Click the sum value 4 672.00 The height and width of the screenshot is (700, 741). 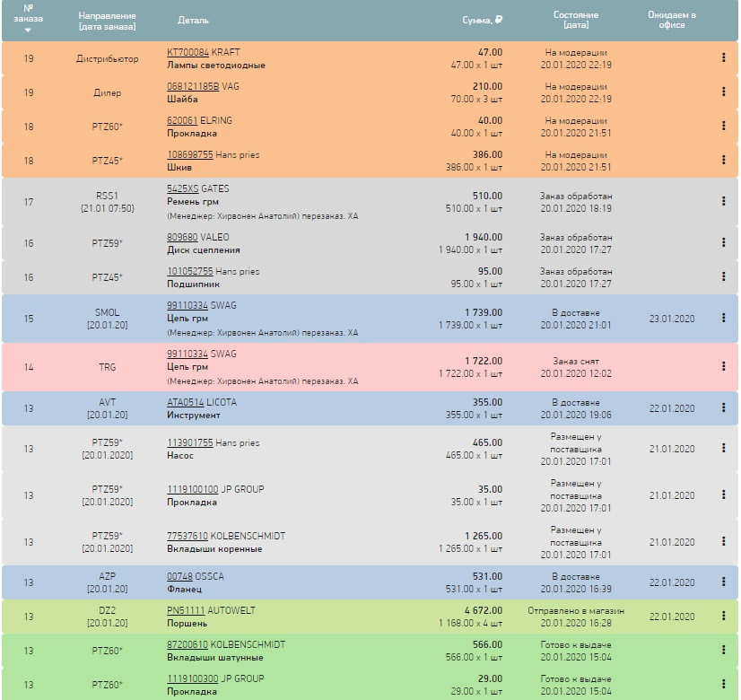(484, 610)
